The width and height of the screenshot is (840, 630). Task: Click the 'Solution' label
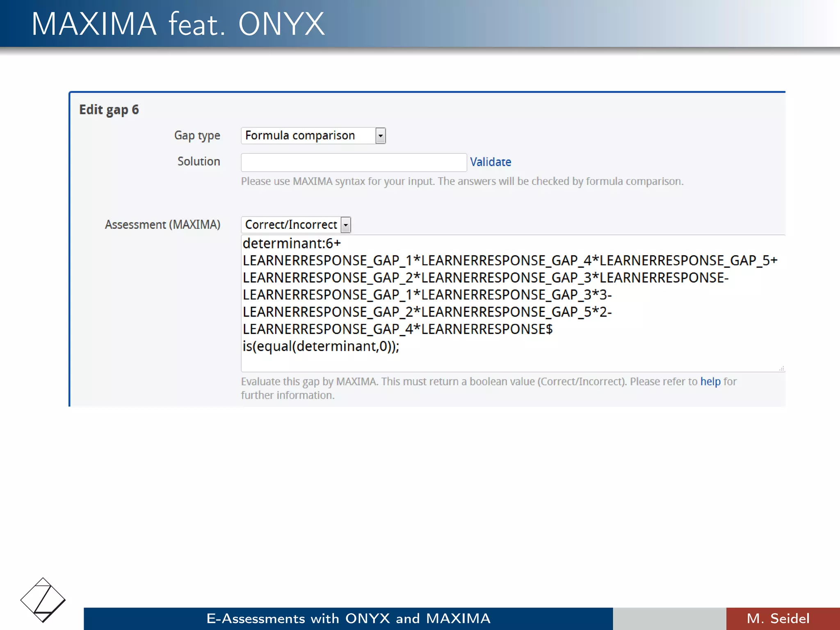click(199, 162)
